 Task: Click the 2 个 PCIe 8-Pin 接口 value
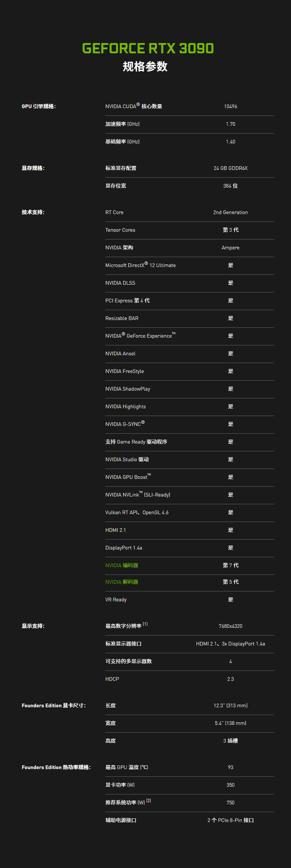pyautogui.click(x=230, y=820)
